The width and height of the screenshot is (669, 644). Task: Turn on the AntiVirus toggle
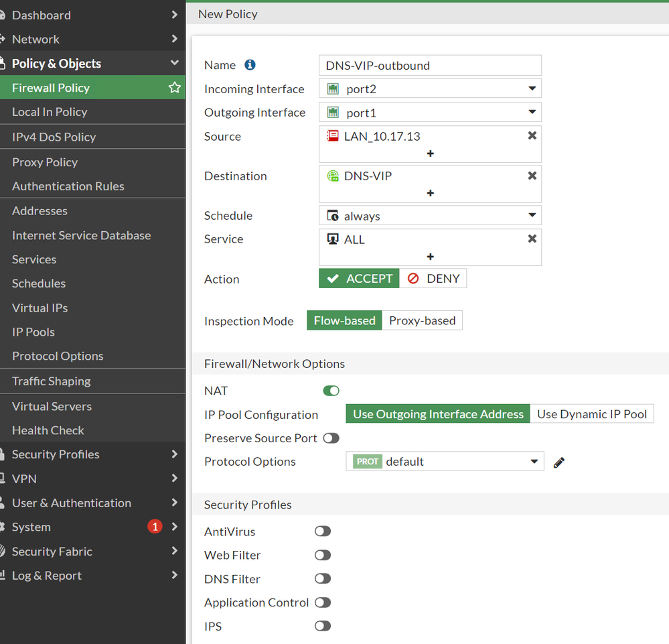click(x=323, y=531)
